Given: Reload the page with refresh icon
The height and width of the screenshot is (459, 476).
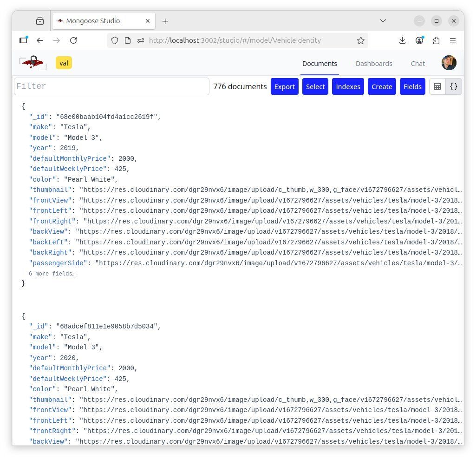Looking at the screenshot, I should point(73,40).
